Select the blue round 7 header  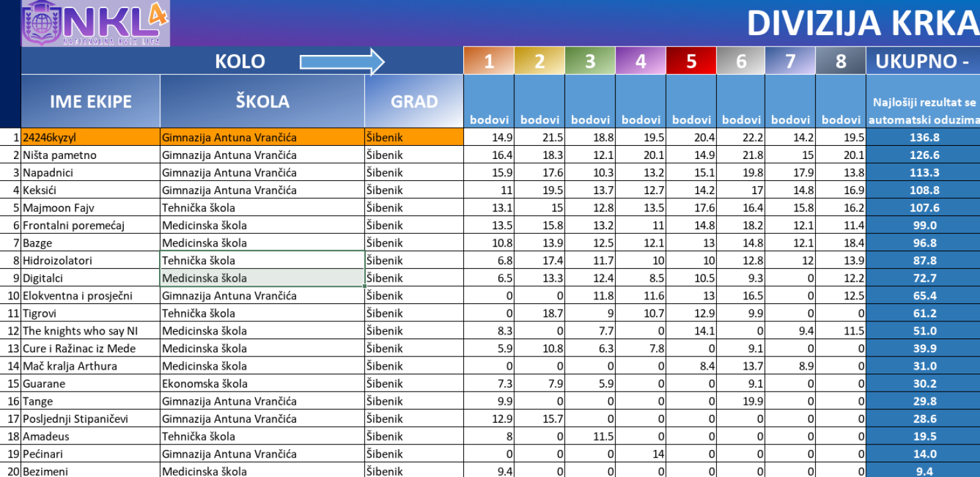click(x=790, y=62)
